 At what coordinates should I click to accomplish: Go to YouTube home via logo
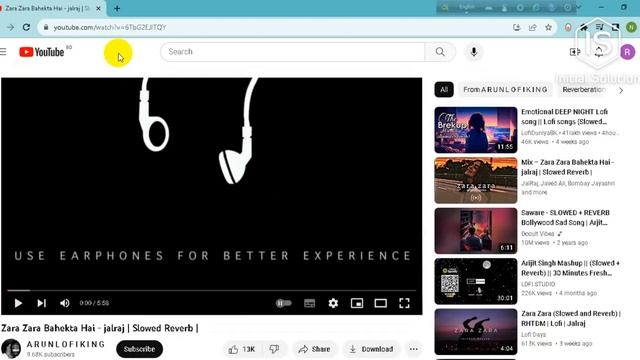pos(42,52)
